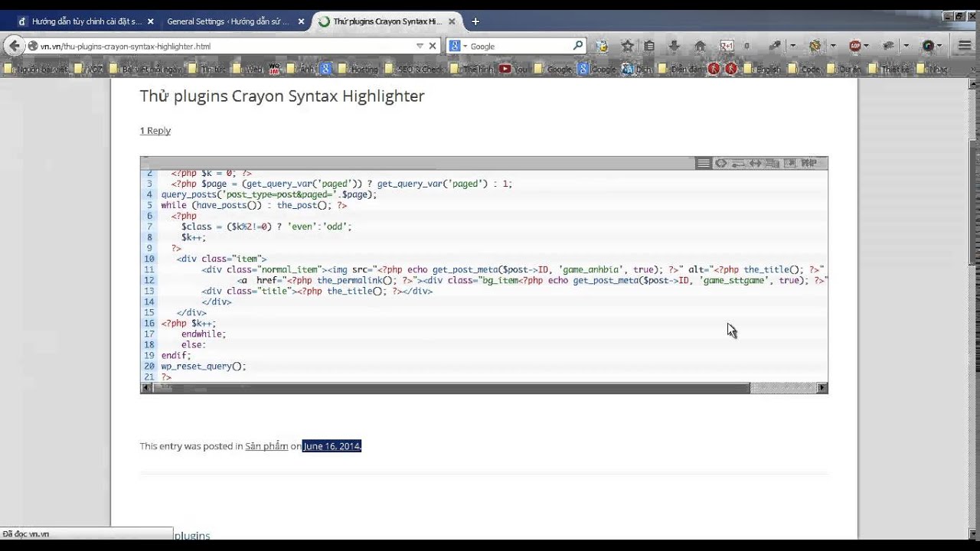
Task: Toggle line numbers in Crayon toolbar
Action: [703, 163]
